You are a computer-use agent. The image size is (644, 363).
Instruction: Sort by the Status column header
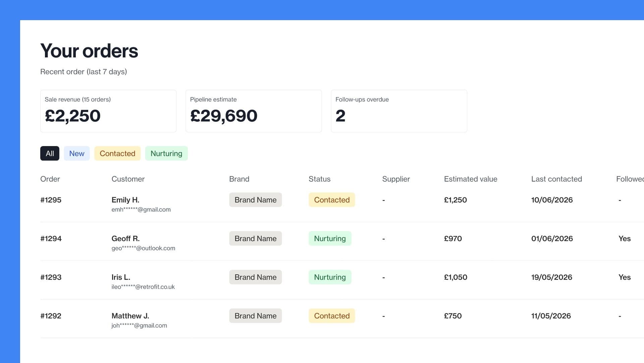(319, 179)
